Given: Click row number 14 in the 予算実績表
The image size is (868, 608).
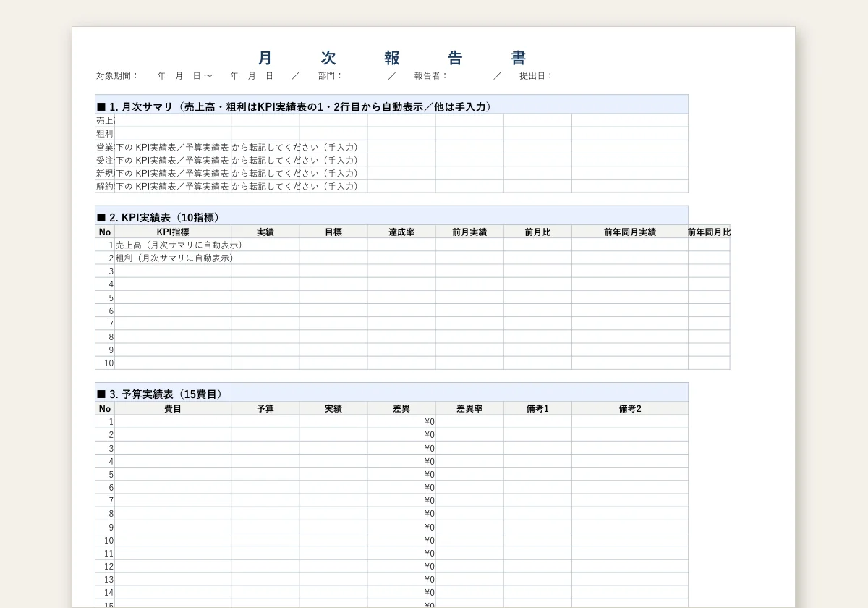Looking at the screenshot, I should (109, 593).
